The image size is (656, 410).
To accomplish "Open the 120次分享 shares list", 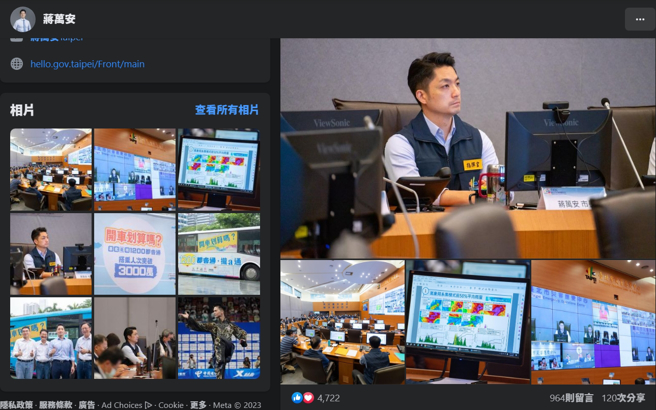I will tap(623, 398).
